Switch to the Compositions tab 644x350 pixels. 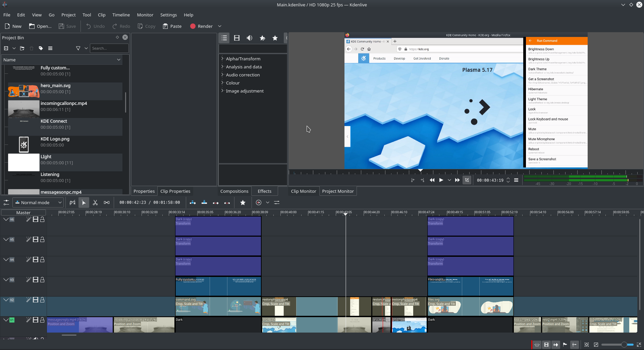coord(234,191)
